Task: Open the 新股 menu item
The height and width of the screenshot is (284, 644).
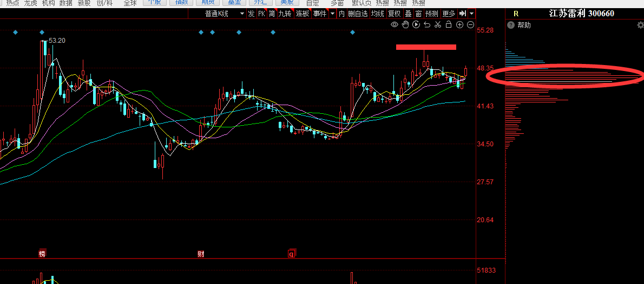Action: [x=84, y=3]
